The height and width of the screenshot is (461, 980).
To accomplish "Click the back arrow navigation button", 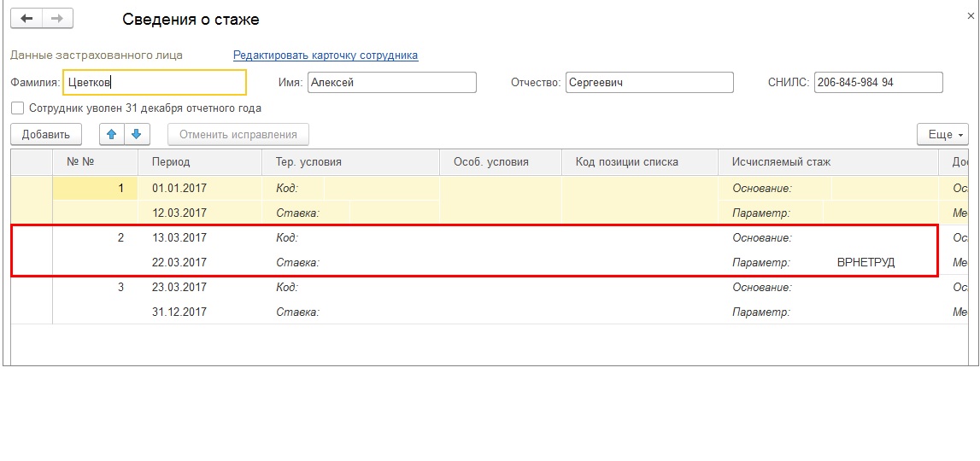I will [x=26, y=18].
